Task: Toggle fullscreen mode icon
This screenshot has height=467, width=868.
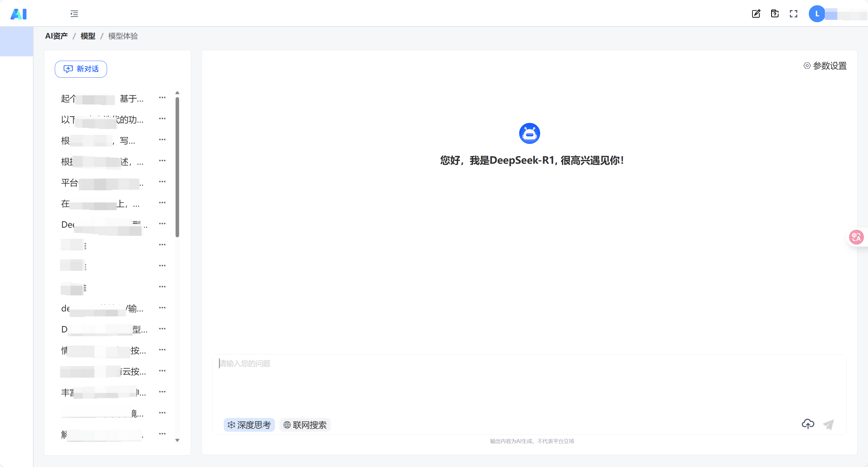Action: (794, 14)
